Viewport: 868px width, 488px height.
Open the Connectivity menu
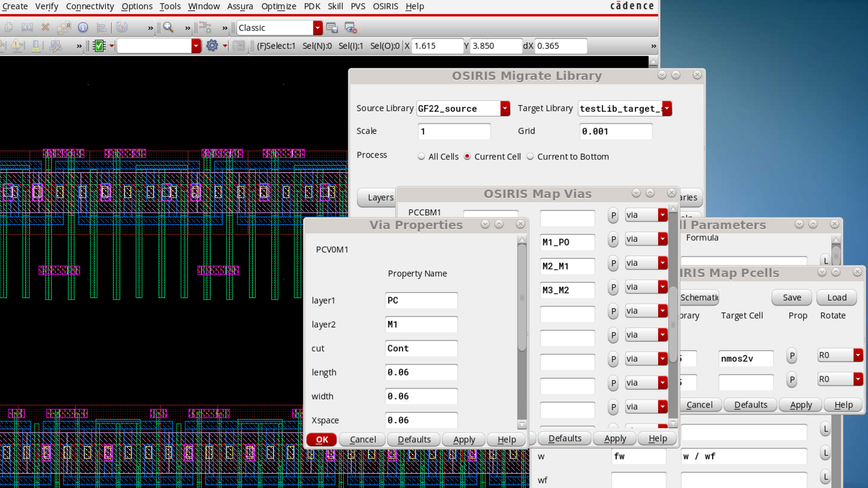[90, 6]
